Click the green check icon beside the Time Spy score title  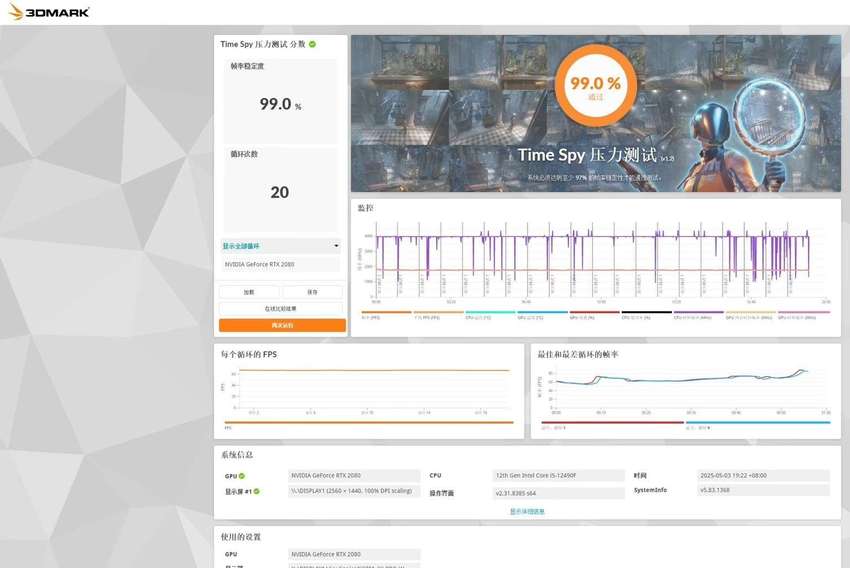point(312,44)
